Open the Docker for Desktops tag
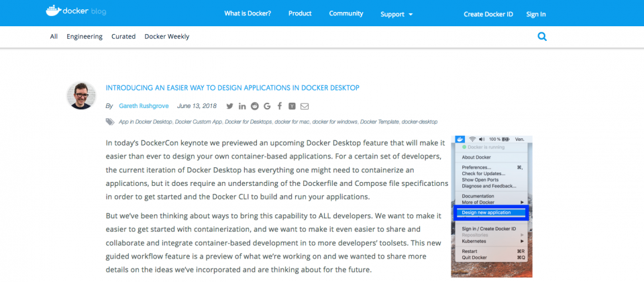Viewport: 644px width, 282px height. [248, 122]
